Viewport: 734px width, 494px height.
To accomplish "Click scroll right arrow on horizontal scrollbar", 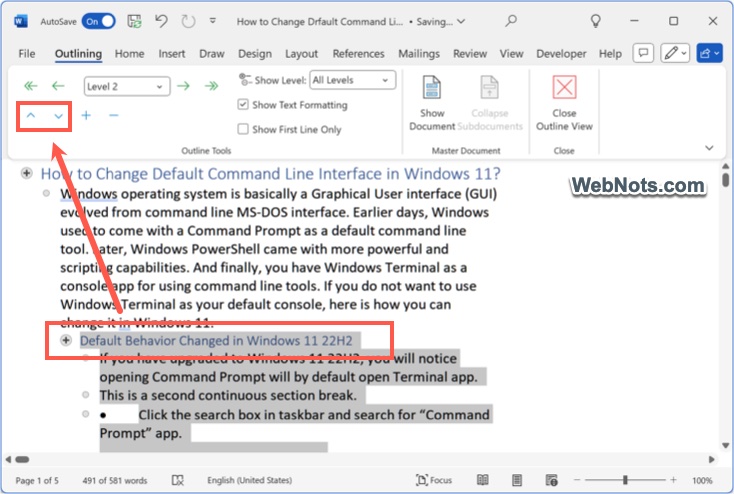I will coord(712,459).
